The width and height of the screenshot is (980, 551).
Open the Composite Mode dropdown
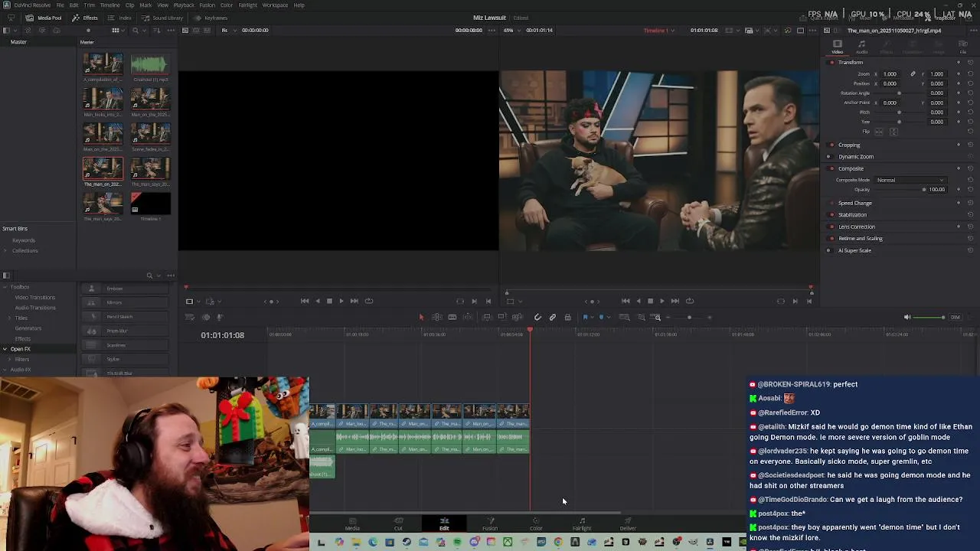click(x=911, y=180)
